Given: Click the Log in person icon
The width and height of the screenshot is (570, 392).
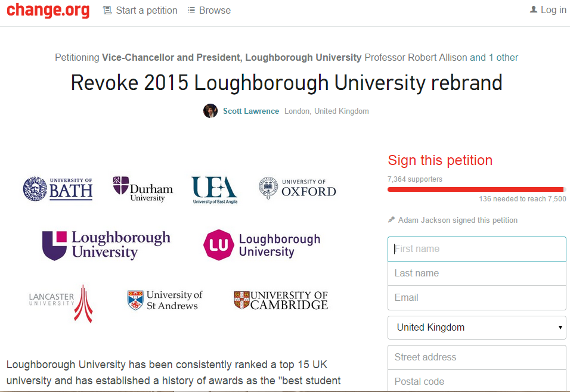Looking at the screenshot, I should [x=533, y=10].
